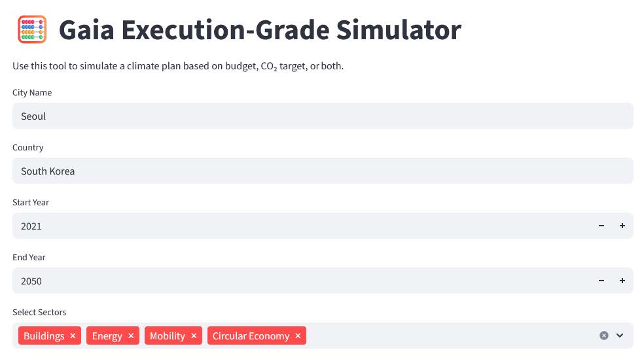The height and width of the screenshot is (361, 644).
Task: Click the Country input field
Action: [x=322, y=171]
